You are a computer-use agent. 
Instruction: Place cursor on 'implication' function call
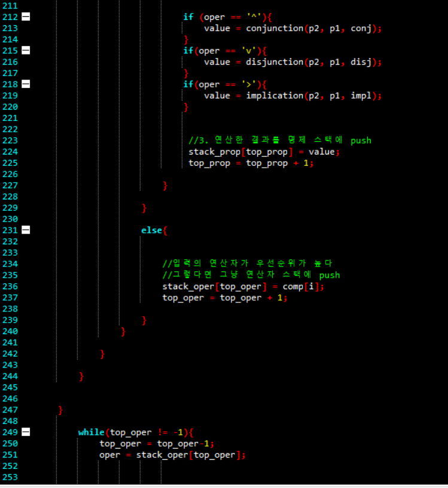coord(275,96)
